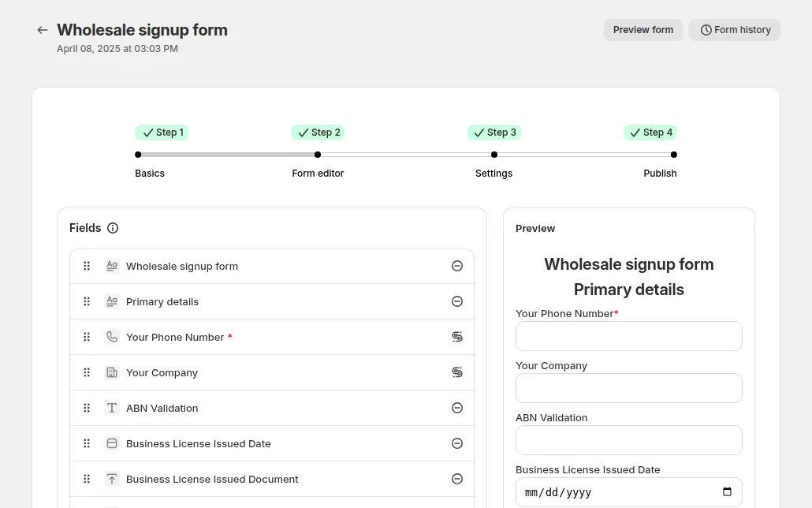Remove the Wholesale signup form heading field
This screenshot has width=812, height=508.
[x=456, y=267]
